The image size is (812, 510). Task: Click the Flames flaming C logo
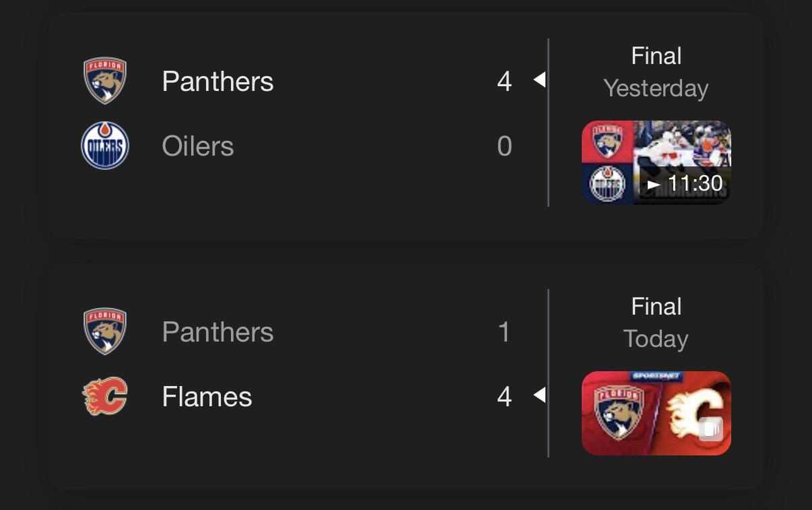104,397
